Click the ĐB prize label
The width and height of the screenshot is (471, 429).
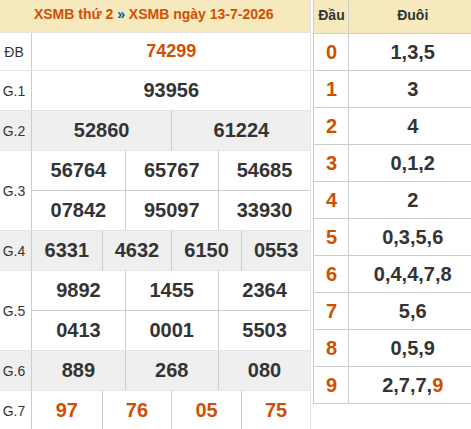[x=14, y=52]
